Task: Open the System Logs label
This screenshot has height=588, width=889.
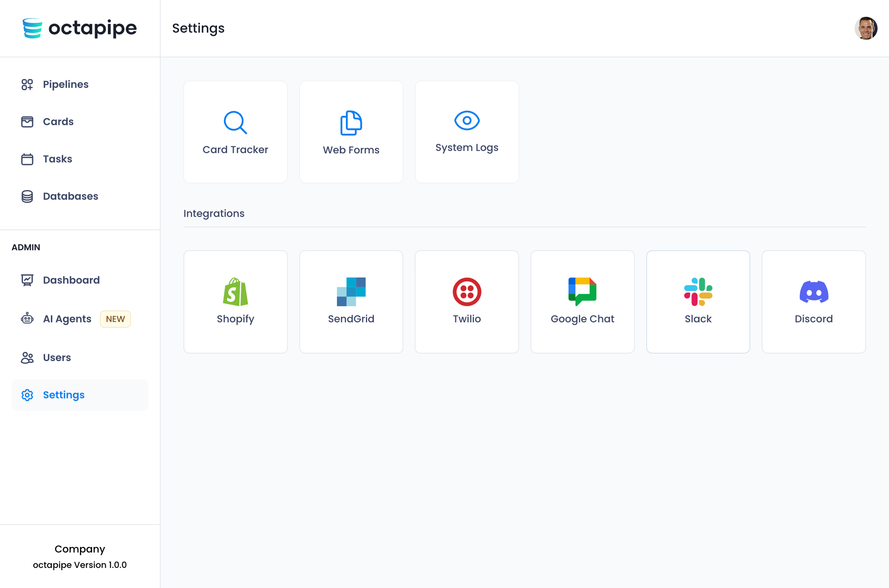Action: 467,148
